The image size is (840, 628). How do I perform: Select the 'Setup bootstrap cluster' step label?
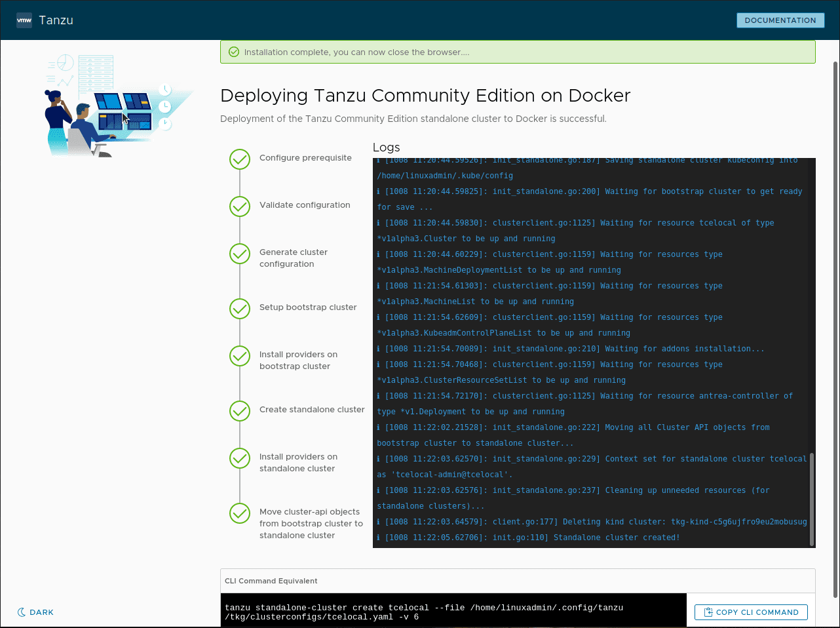coord(308,307)
